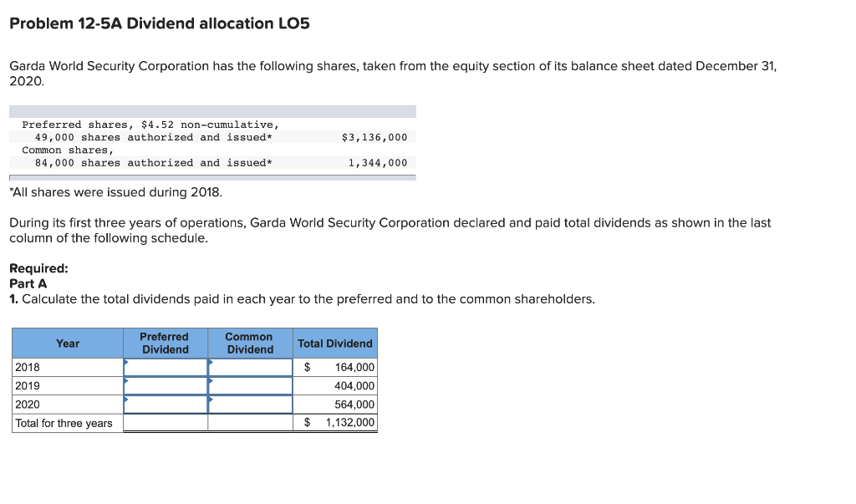Click the $3,136,000 preferred shares amount
Screen dimensions: 856x504
click(374, 137)
